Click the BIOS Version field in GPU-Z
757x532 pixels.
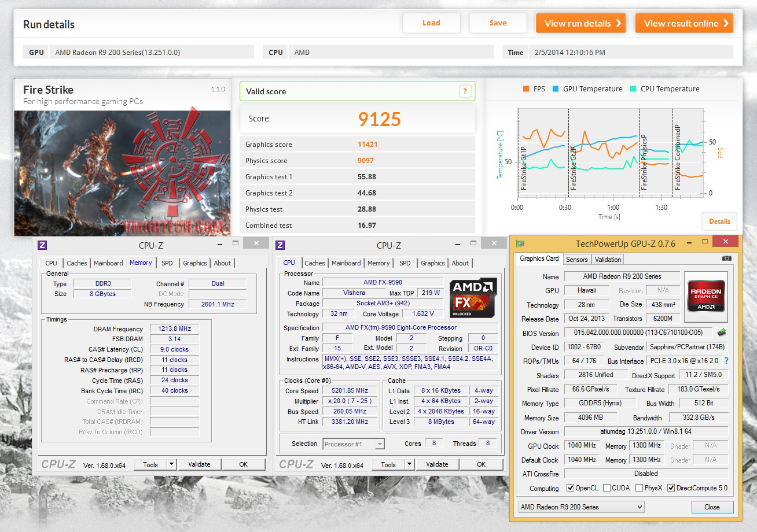click(638, 333)
